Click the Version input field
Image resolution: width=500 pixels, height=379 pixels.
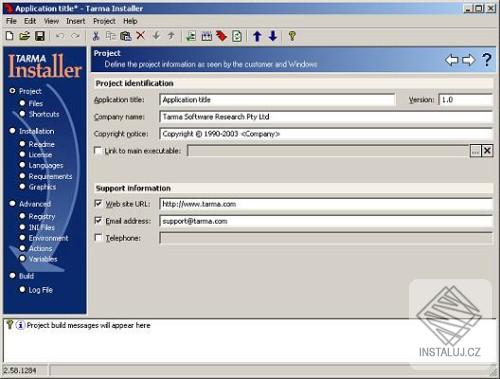[466, 100]
